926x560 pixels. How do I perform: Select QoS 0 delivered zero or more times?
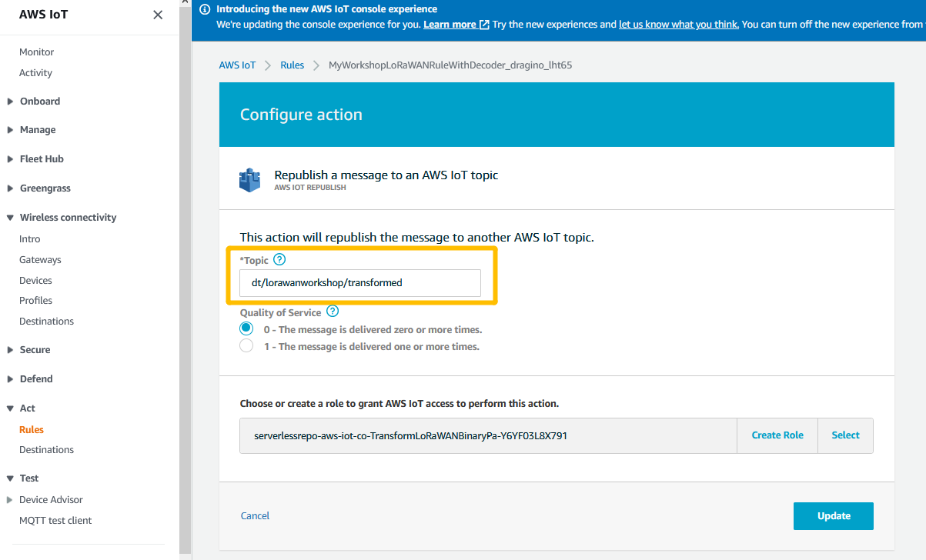point(246,328)
